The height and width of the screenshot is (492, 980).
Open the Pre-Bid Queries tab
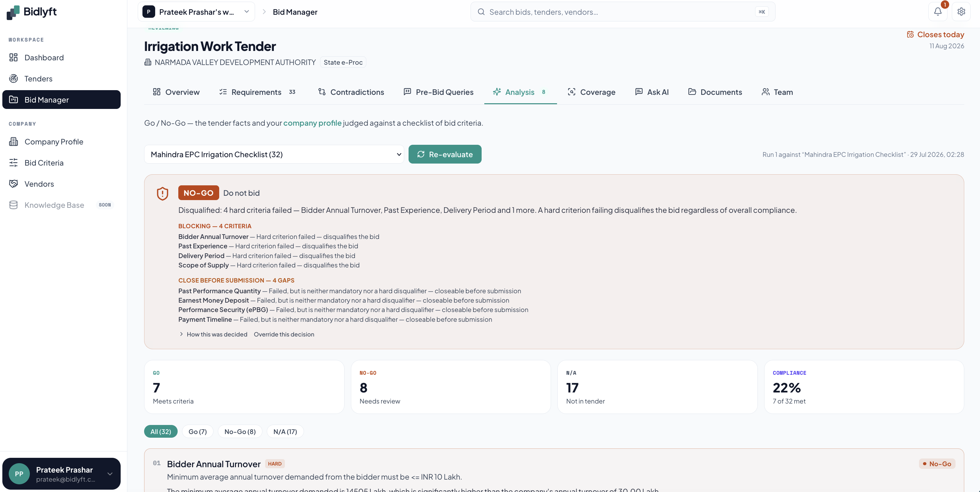click(439, 92)
